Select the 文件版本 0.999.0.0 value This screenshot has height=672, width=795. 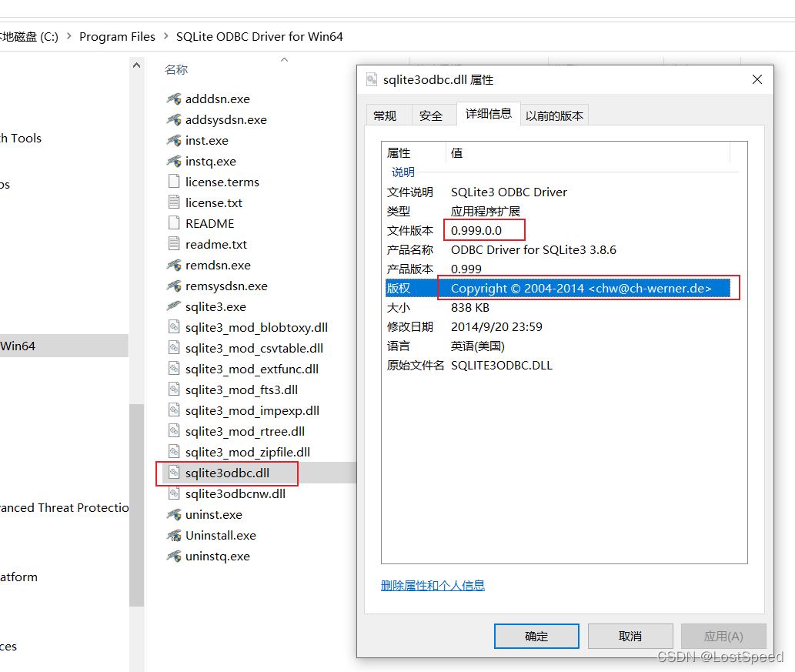pos(476,230)
